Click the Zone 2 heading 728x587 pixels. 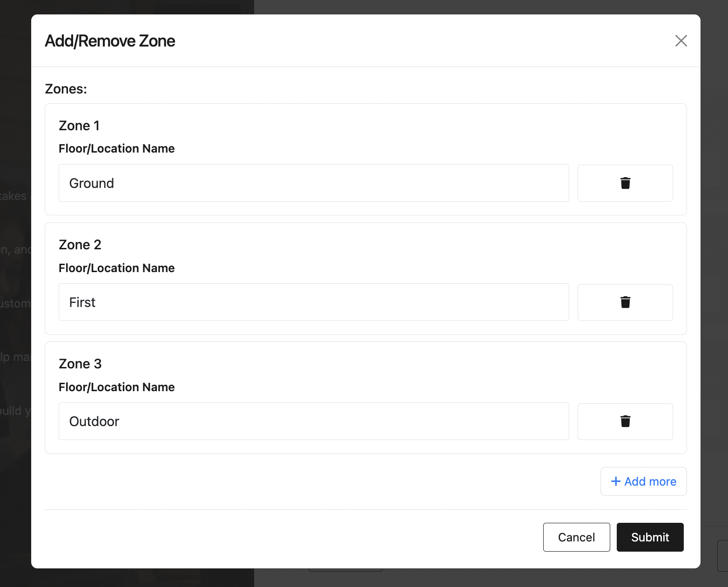click(x=80, y=245)
